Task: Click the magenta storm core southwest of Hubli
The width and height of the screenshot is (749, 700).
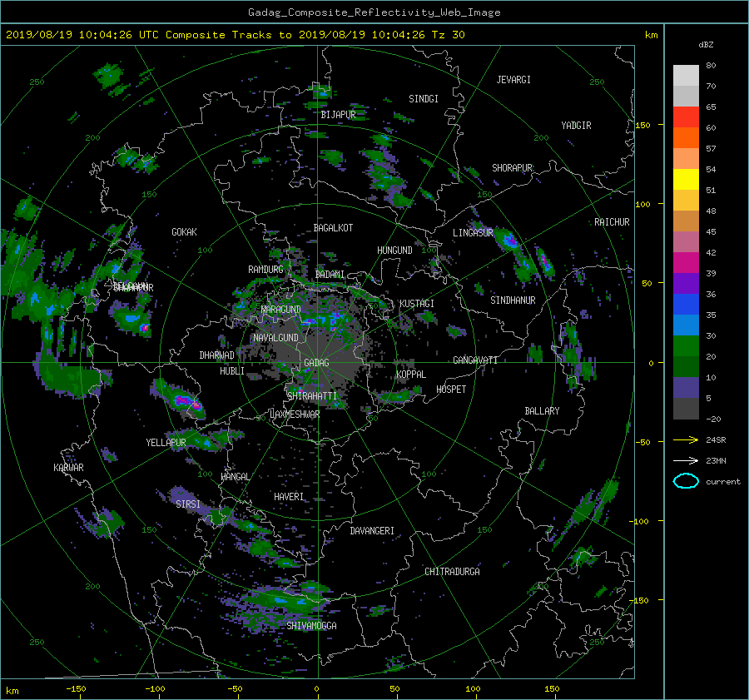Action: pyautogui.click(x=188, y=402)
